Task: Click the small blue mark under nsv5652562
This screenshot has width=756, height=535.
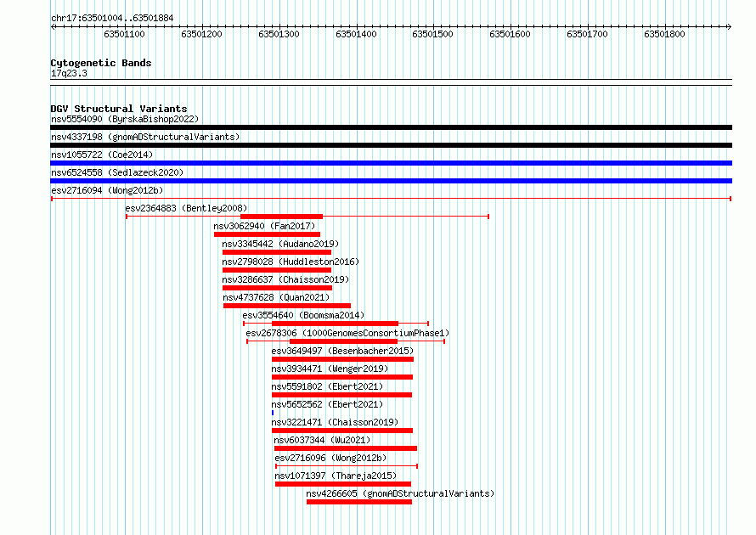Action: (273, 413)
